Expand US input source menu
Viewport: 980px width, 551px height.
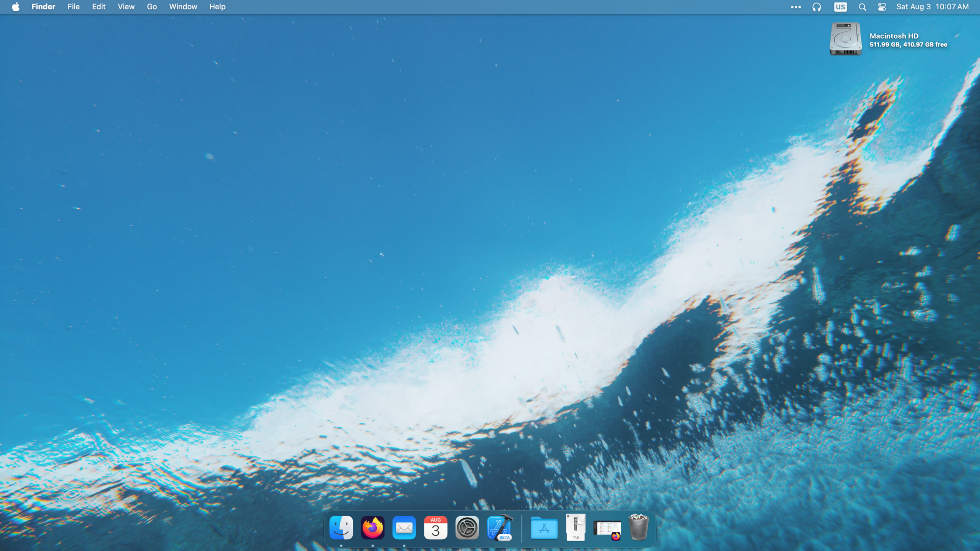(x=840, y=7)
